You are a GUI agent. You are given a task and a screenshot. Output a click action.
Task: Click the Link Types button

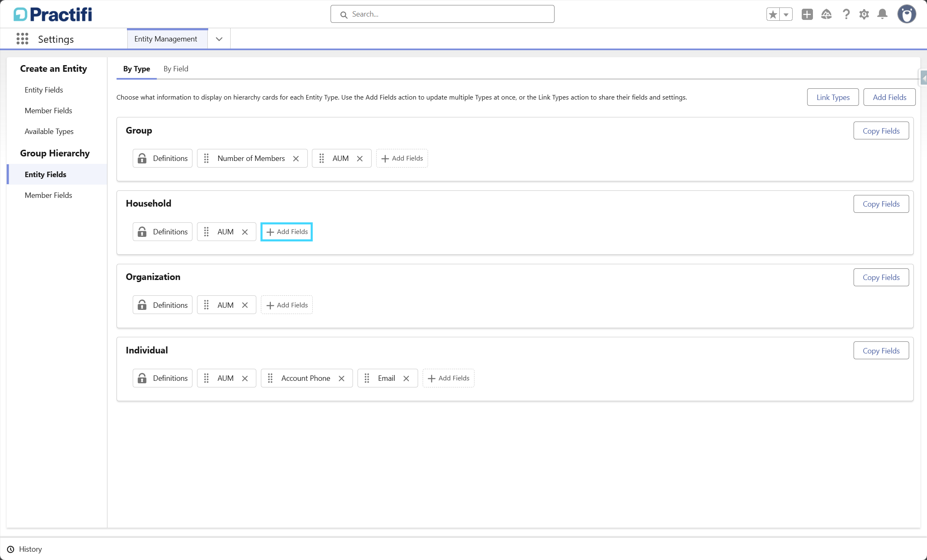point(833,97)
